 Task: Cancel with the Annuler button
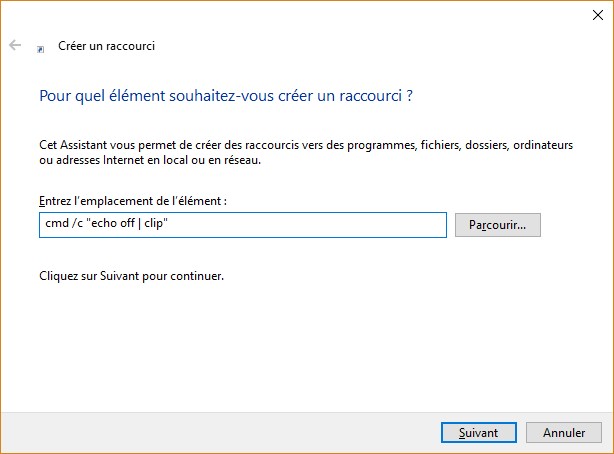pyautogui.click(x=564, y=433)
